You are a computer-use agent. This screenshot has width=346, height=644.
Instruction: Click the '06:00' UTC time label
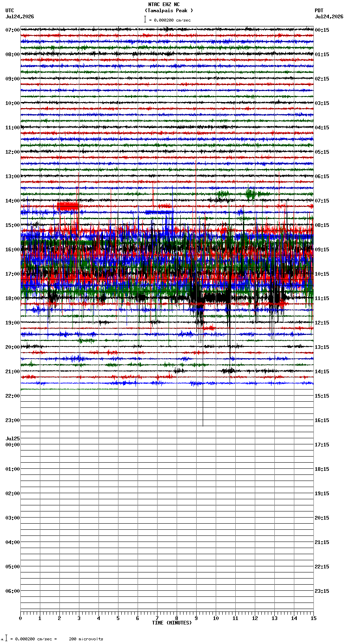[13, 591]
